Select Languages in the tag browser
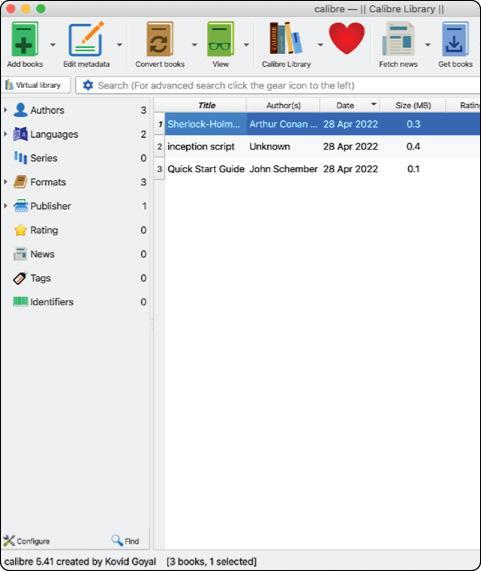 coord(54,134)
